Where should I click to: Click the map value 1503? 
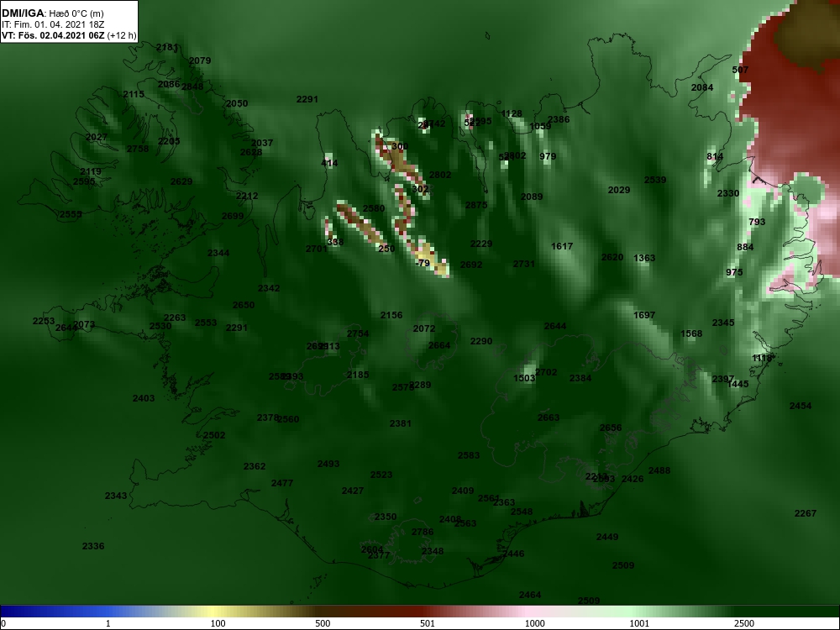coord(524,378)
